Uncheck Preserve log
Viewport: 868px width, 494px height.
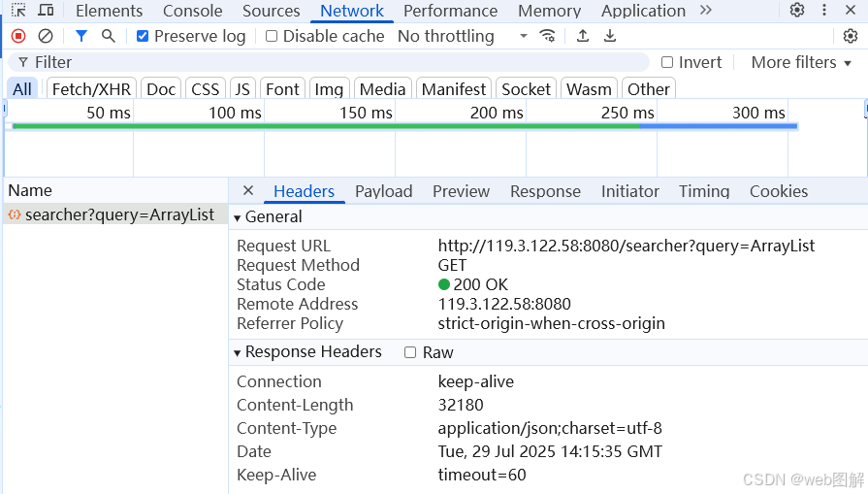coord(143,36)
